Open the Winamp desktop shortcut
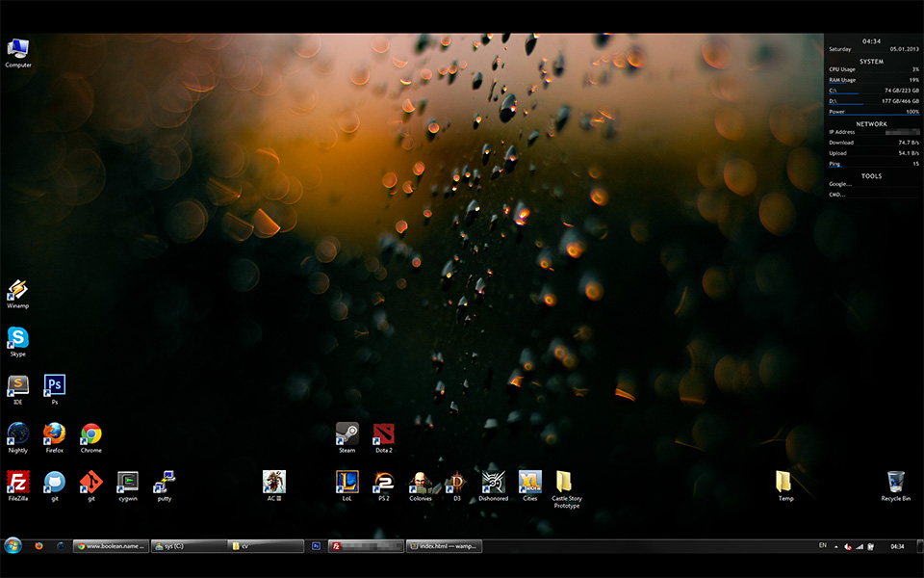This screenshot has width=924, height=578. coord(17,291)
